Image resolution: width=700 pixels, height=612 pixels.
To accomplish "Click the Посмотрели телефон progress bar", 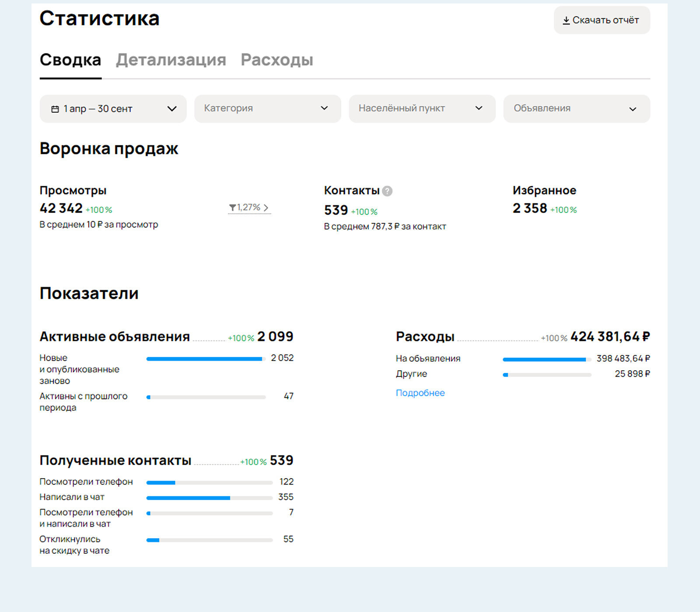I will 210,483.
